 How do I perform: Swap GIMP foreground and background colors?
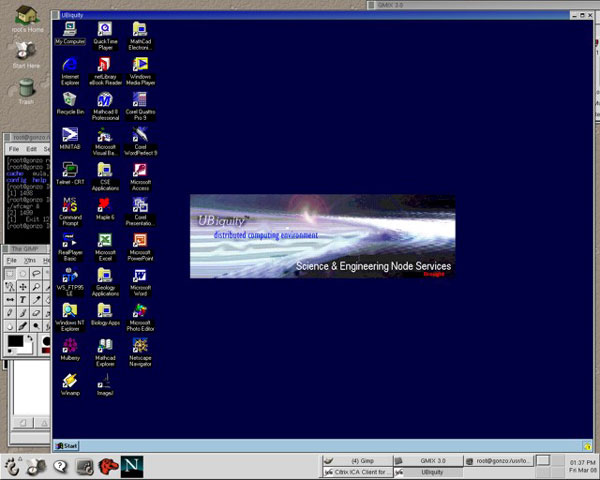30,338
